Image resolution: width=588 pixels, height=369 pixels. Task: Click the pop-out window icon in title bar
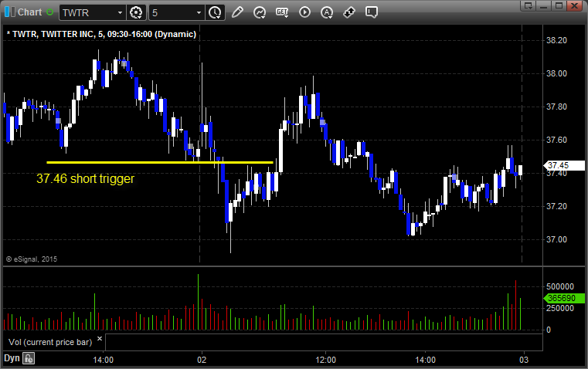(529, 5)
